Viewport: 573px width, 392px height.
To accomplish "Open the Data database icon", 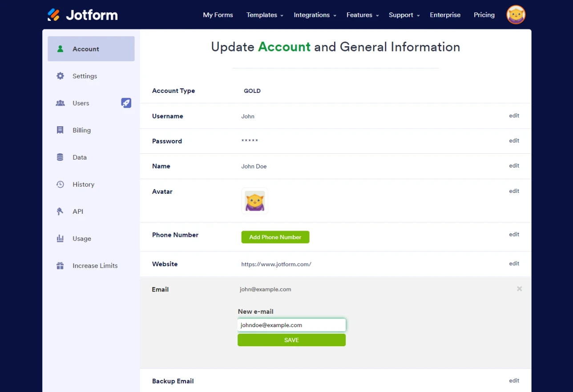I will click(60, 157).
